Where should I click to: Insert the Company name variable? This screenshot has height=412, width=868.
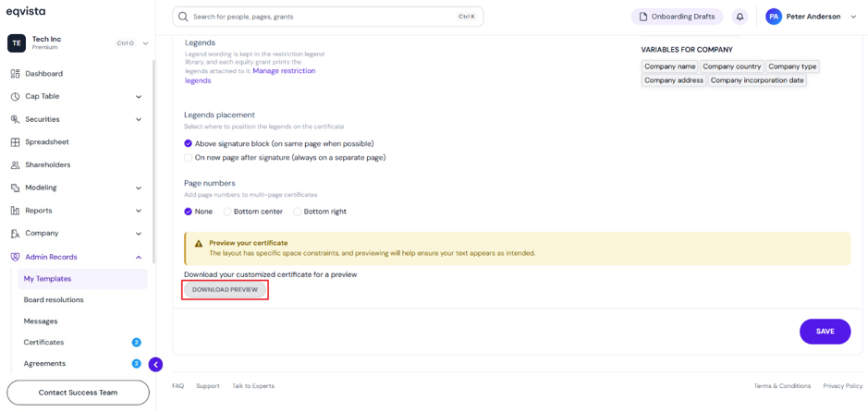point(670,67)
